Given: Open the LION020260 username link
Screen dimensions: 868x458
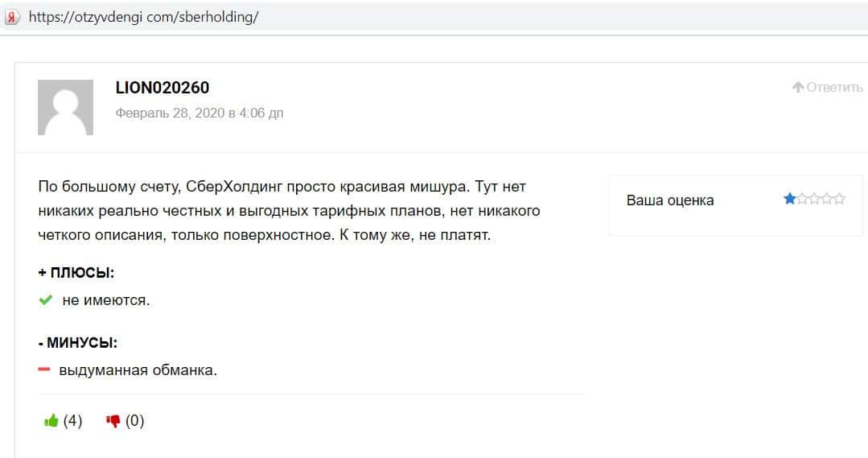Looking at the screenshot, I should [162, 88].
